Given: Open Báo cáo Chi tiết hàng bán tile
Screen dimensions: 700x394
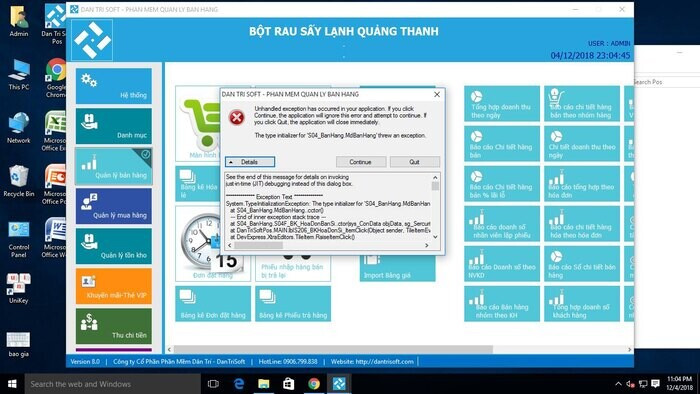Looking at the screenshot, I should tap(502, 144).
